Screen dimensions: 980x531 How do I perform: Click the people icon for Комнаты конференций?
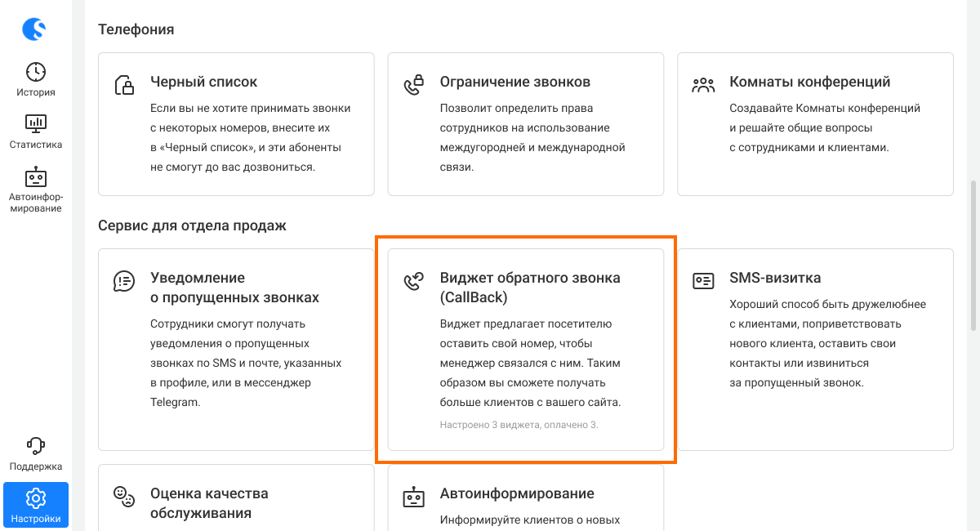[x=703, y=85]
